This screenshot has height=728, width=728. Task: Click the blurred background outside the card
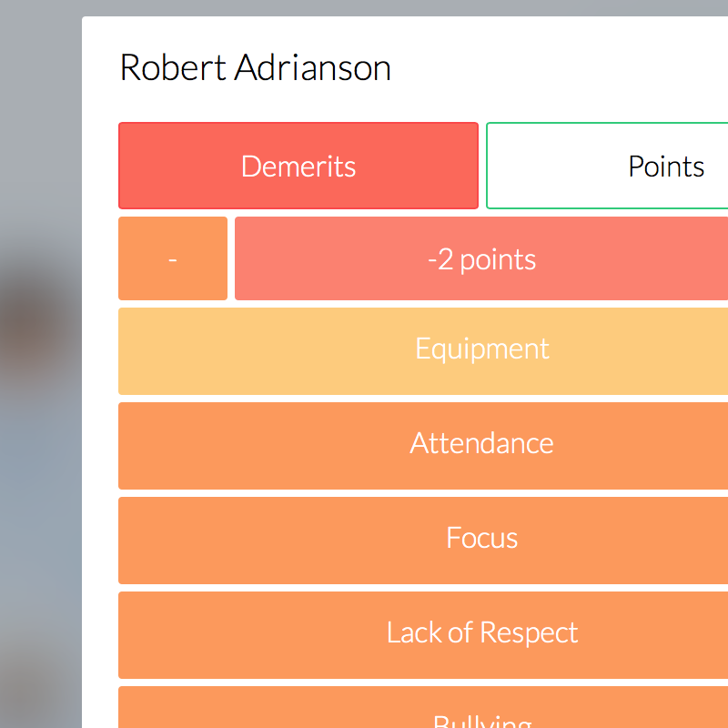pos(41,364)
